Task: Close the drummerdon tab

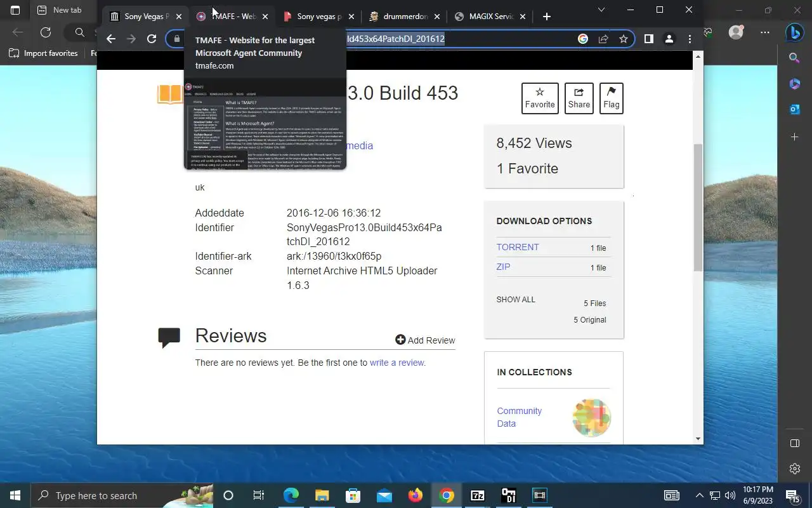Action: tap(436, 17)
